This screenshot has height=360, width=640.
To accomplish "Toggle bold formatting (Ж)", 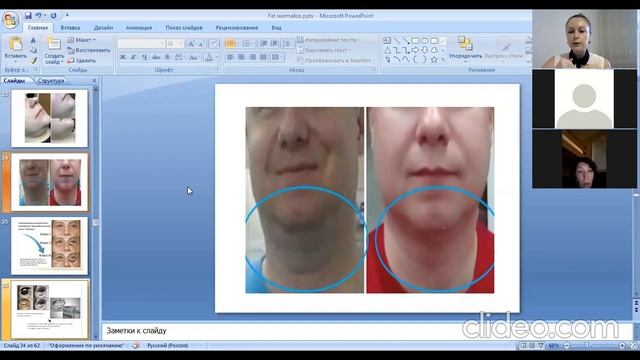I will pyautogui.click(x=122, y=58).
